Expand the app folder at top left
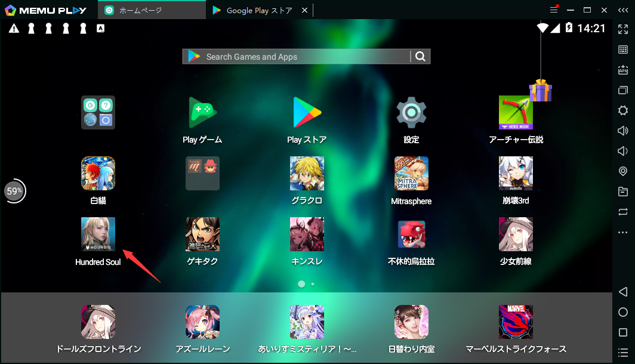635x364 pixels. pyautogui.click(x=98, y=112)
